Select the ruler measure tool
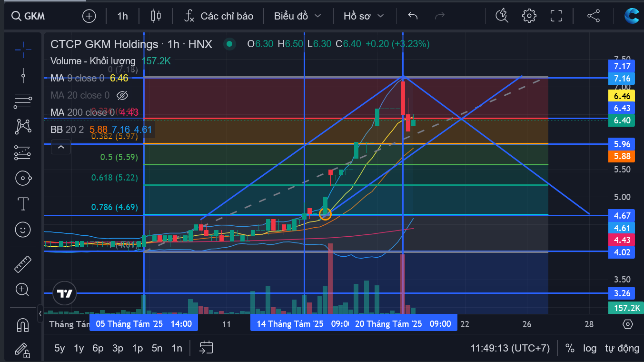This screenshot has width=644, height=362. pyautogui.click(x=23, y=264)
